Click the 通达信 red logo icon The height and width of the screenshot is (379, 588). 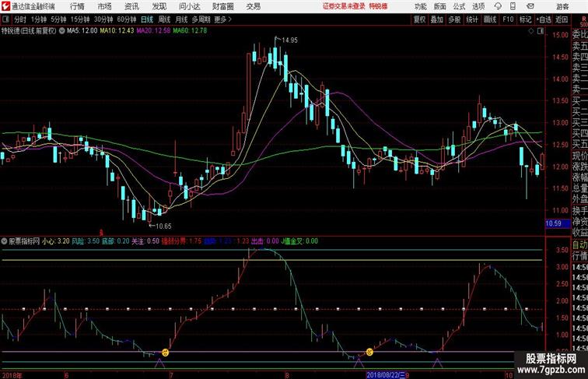[5, 6]
